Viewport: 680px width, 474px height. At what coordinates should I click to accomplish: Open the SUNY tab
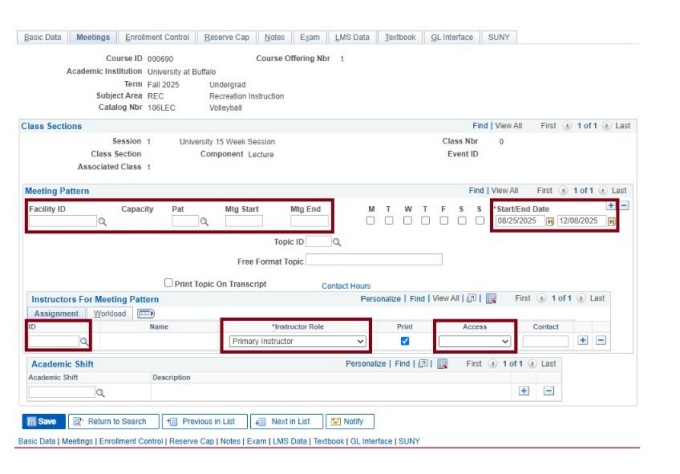(x=499, y=37)
